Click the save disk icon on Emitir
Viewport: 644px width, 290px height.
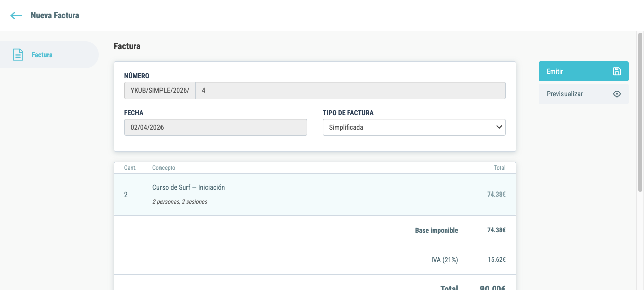[617, 71]
